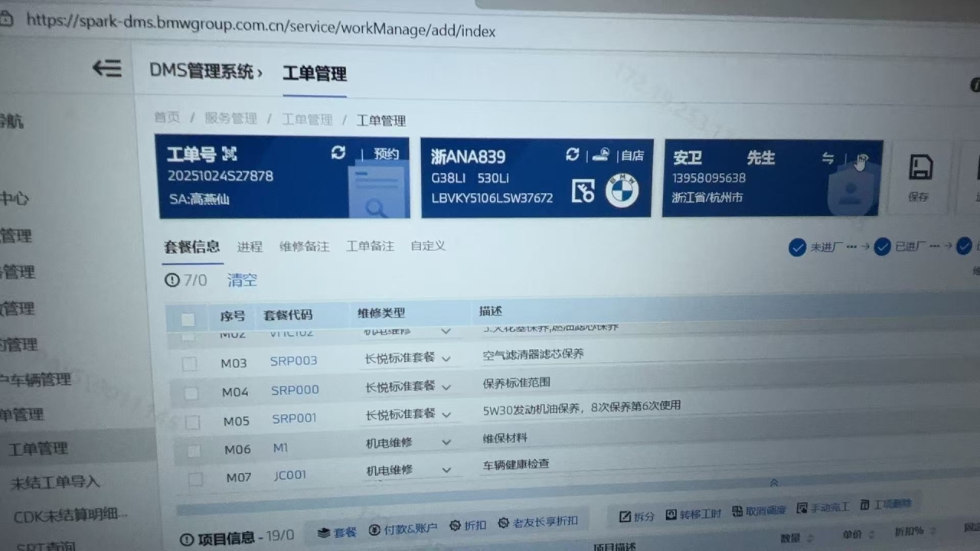Viewport: 980px width, 551px height.
Task: Collapse the sidebar with the hamburger icon
Action: tap(107, 69)
